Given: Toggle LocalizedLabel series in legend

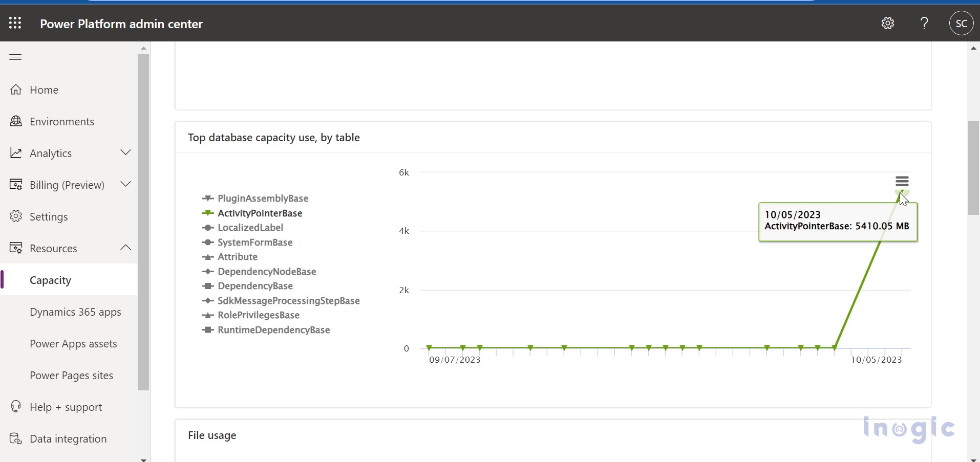Looking at the screenshot, I should point(242,228).
